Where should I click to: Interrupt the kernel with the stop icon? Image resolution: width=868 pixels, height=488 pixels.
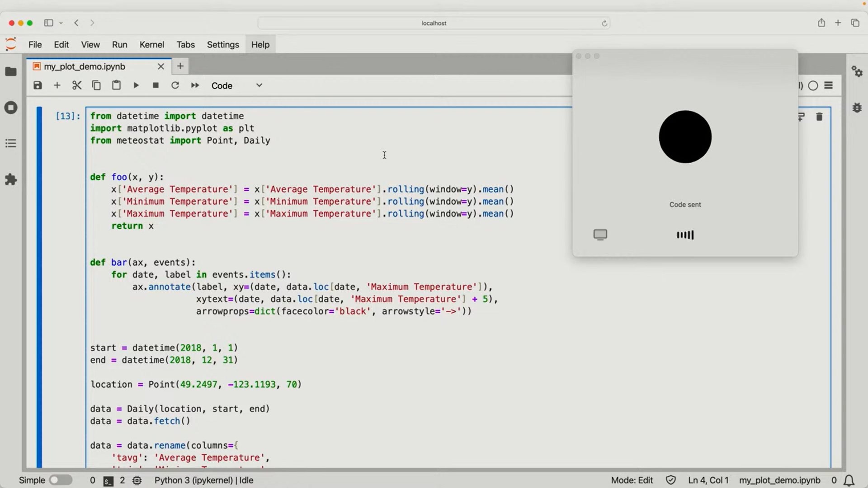[156, 85]
